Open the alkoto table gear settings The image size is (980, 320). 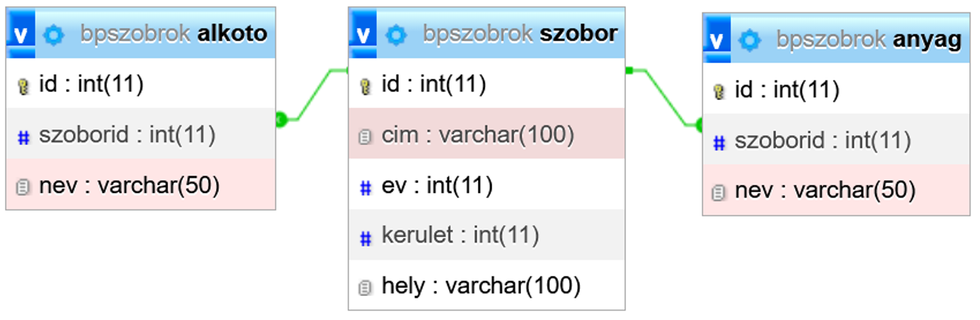[x=53, y=35]
